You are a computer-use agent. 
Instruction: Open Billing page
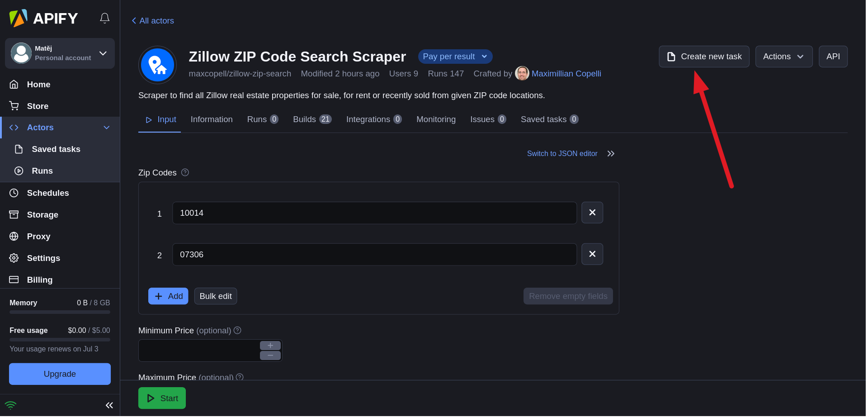coord(60,280)
